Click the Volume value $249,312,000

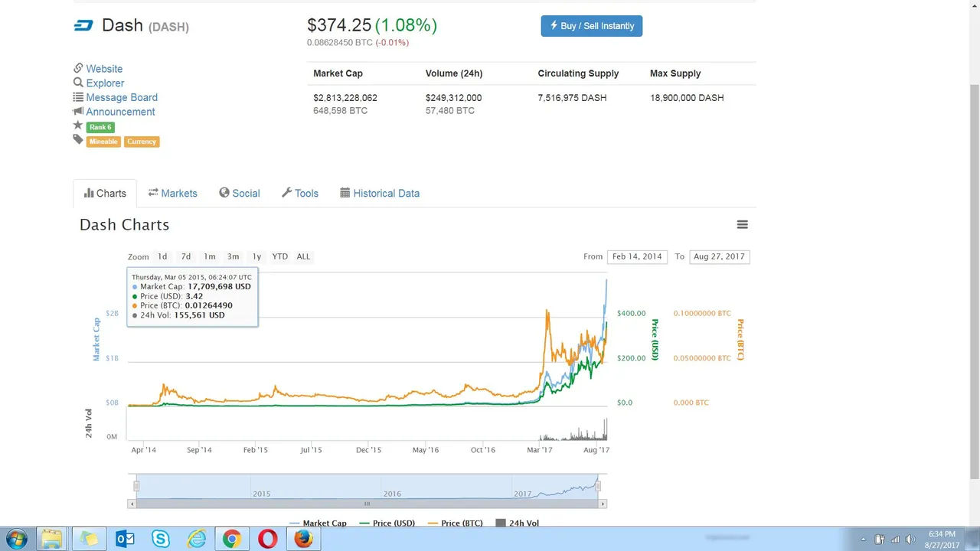[454, 98]
